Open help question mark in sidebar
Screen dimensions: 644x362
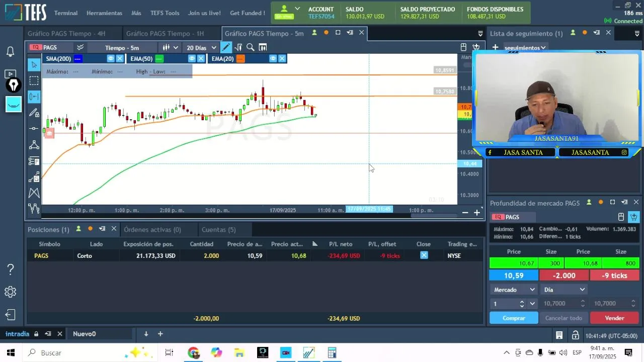10,269
